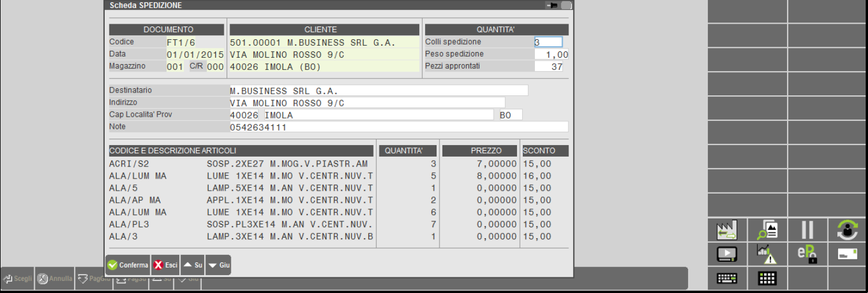Click the Esci button

(x=165, y=265)
